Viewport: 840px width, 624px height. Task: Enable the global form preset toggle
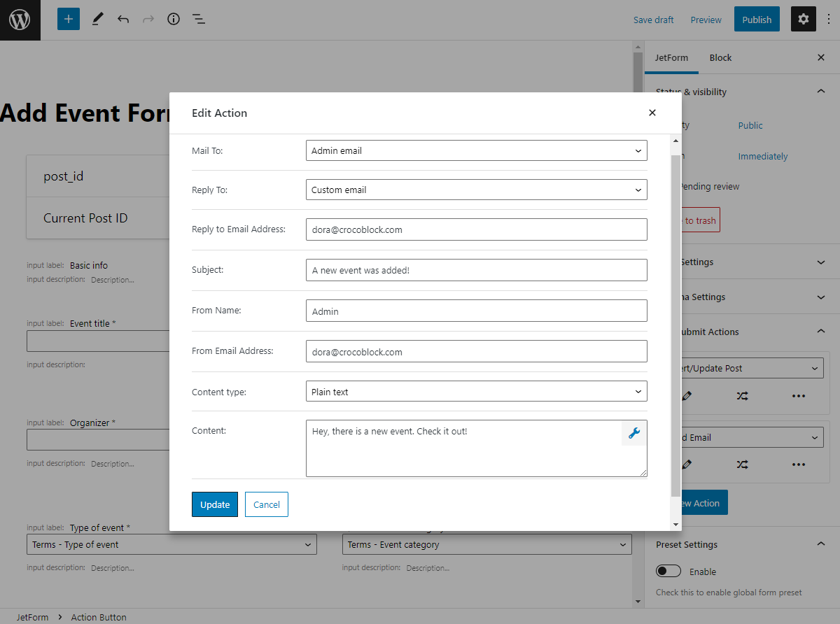pos(668,571)
